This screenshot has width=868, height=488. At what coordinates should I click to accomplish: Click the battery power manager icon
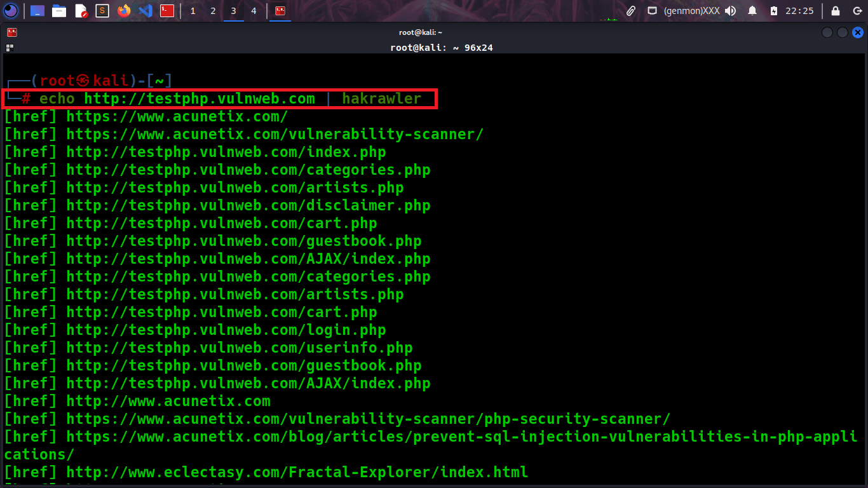(x=774, y=11)
